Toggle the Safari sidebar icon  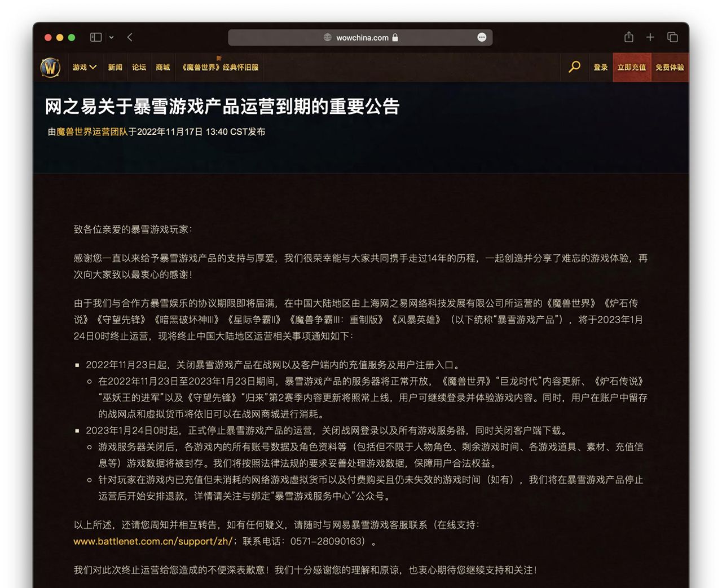(95, 37)
